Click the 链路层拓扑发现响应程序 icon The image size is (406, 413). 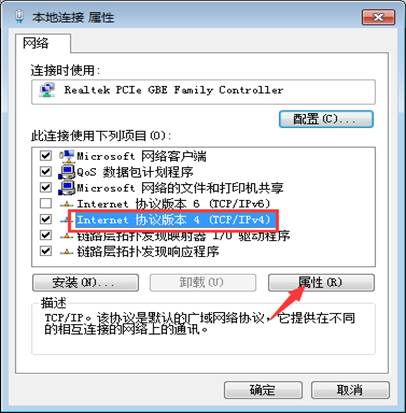click(67, 252)
